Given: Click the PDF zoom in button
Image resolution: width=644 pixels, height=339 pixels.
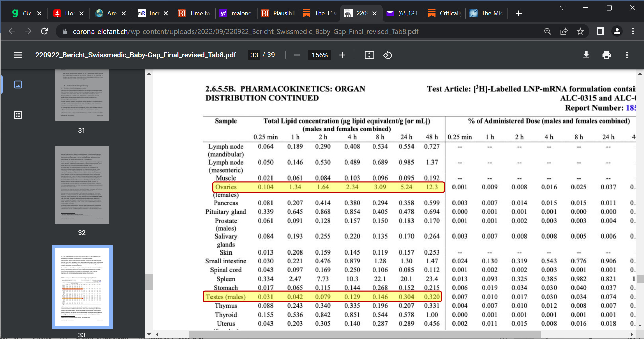Looking at the screenshot, I should tap(342, 55).
